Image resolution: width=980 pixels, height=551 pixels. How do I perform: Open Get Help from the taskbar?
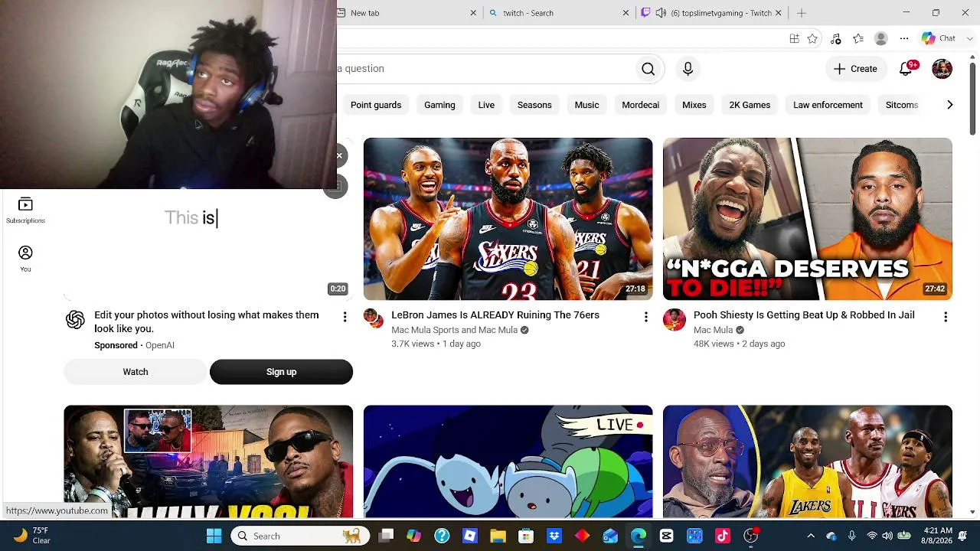(442, 536)
